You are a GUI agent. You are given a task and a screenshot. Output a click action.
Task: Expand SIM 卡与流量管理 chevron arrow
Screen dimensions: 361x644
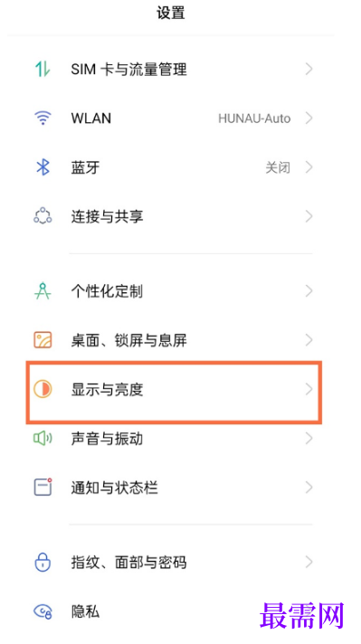309,70
